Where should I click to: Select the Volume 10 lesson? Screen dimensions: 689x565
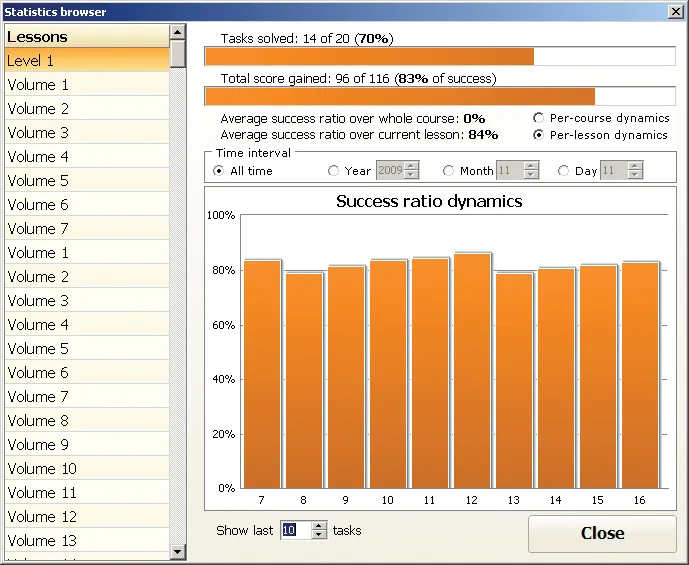tap(87, 468)
